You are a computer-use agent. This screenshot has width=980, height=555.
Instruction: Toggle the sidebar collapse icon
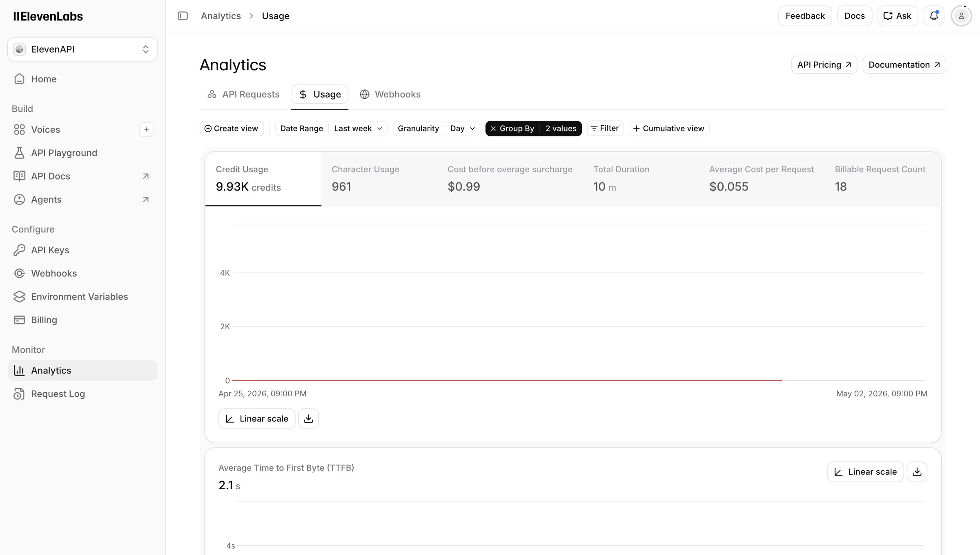click(x=183, y=16)
